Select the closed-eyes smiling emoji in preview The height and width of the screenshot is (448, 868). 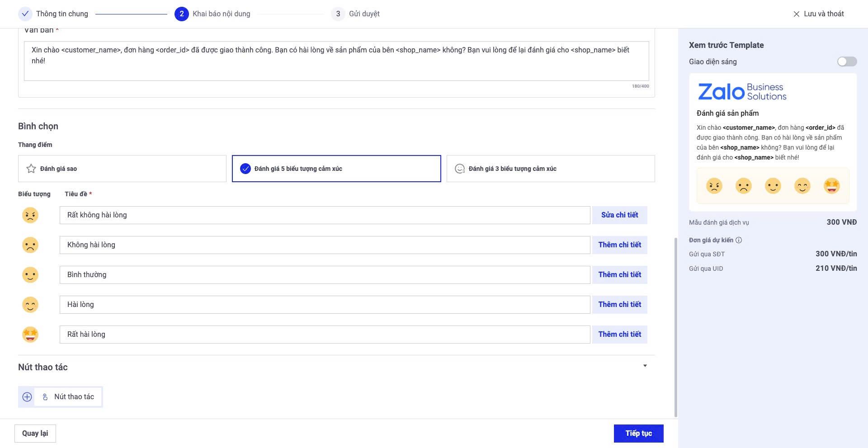(802, 186)
